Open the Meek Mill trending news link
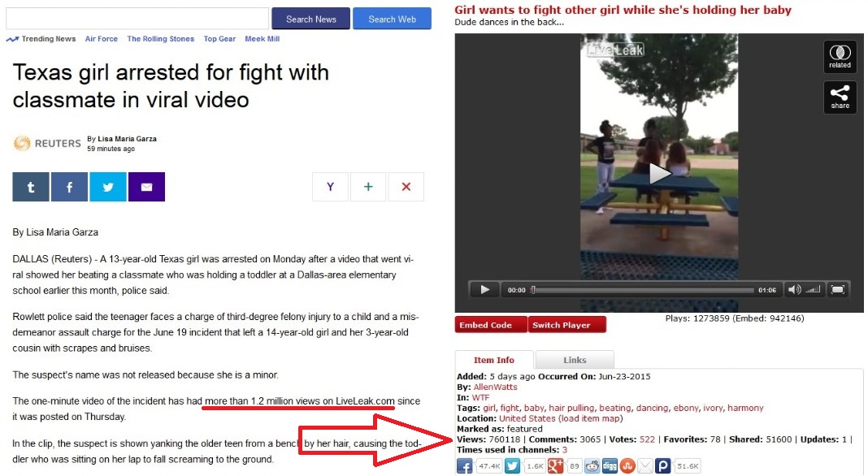 [x=263, y=39]
